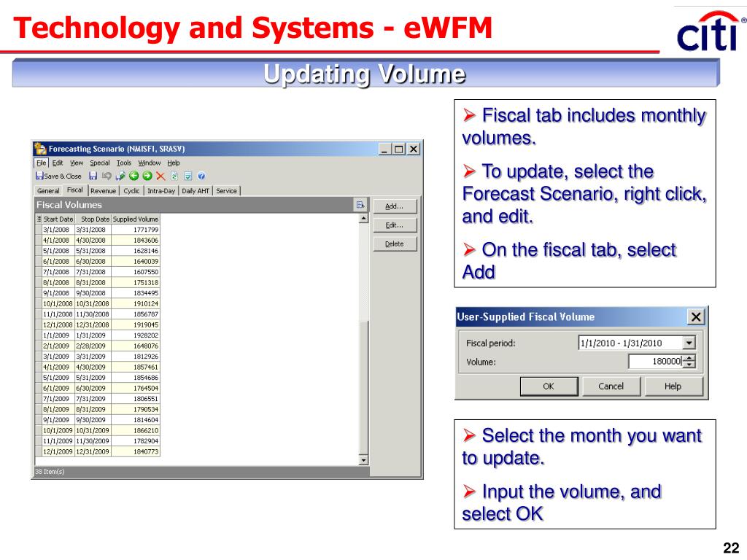Click the stop date cell 6/30/2008
This screenshot has height=560, width=747.
(x=93, y=262)
